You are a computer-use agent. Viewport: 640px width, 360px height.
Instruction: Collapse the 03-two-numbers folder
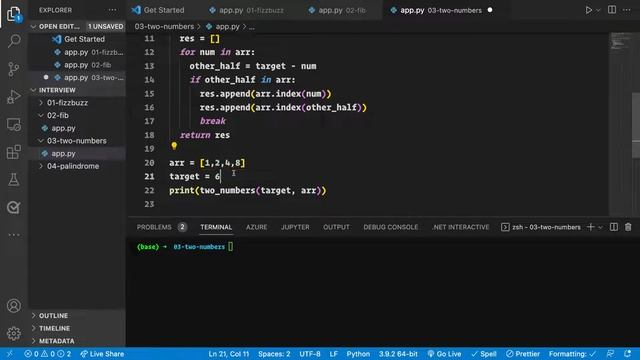click(78, 141)
